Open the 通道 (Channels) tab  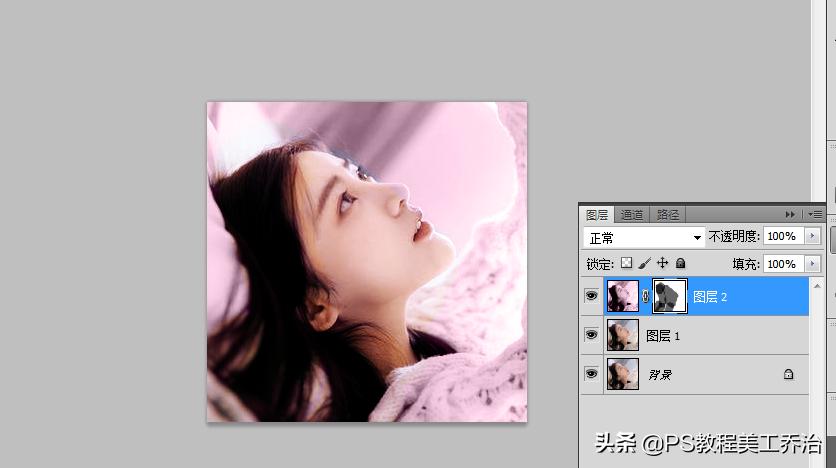tap(632, 215)
